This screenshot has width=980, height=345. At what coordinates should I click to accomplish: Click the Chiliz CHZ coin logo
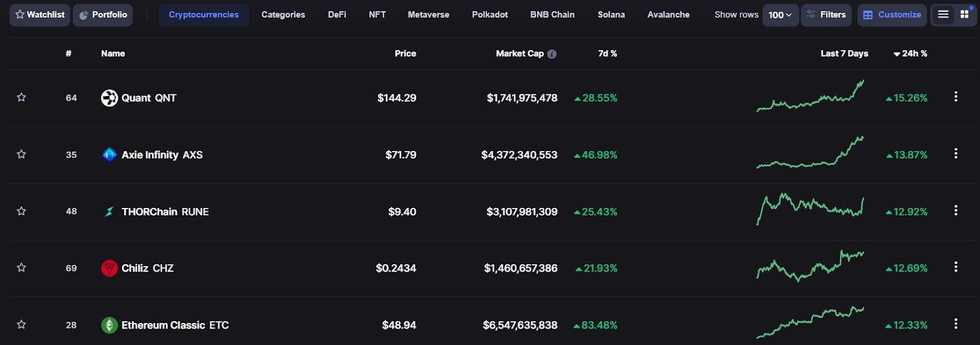coord(109,268)
